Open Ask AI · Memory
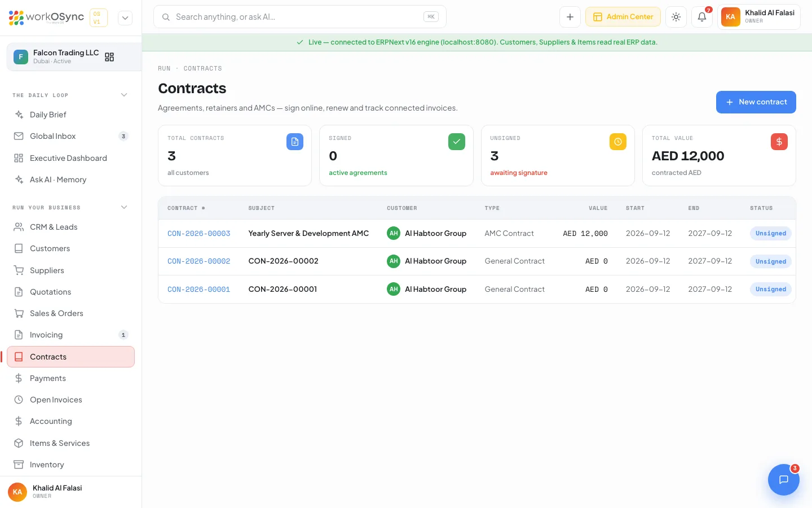 [x=71, y=179]
